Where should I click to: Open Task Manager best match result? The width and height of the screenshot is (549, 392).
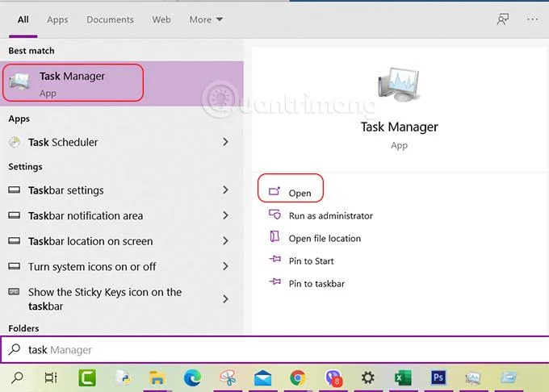tap(121, 83)
